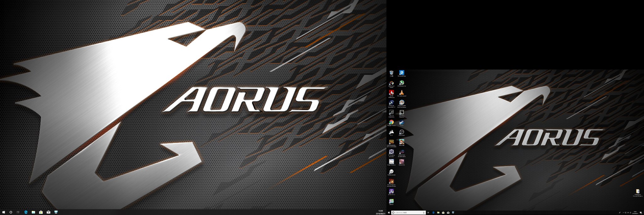
Task: Open the Action Center notification icon
Action: tap(641, 212)
